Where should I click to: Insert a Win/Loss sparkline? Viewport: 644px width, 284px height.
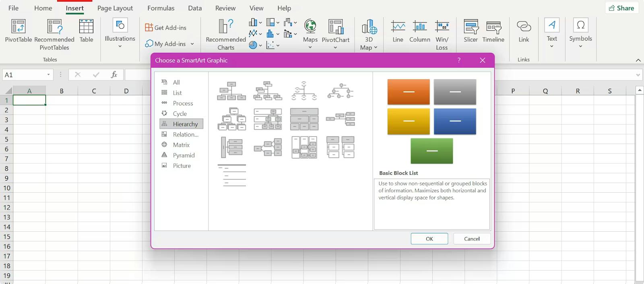click(442, 35)
